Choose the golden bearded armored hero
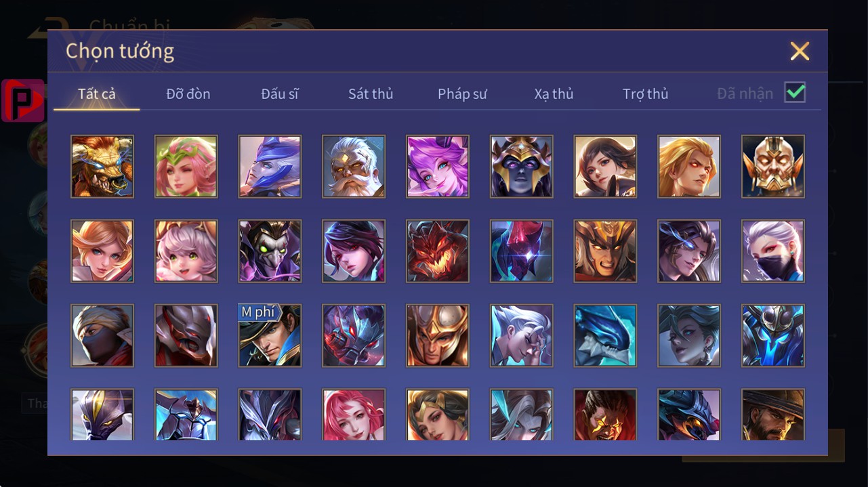 [773, 166]
